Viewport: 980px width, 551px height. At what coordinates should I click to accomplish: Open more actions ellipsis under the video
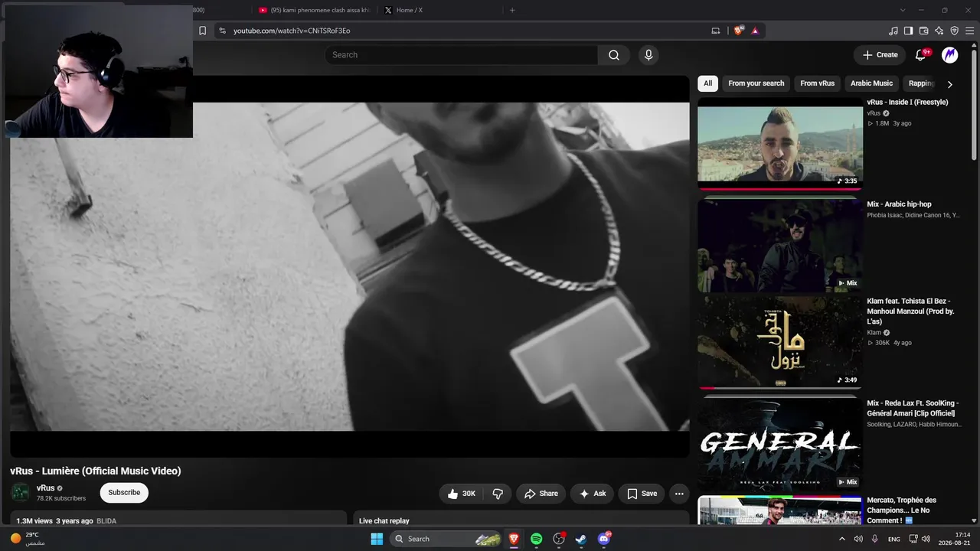click(x=679, y=494)
